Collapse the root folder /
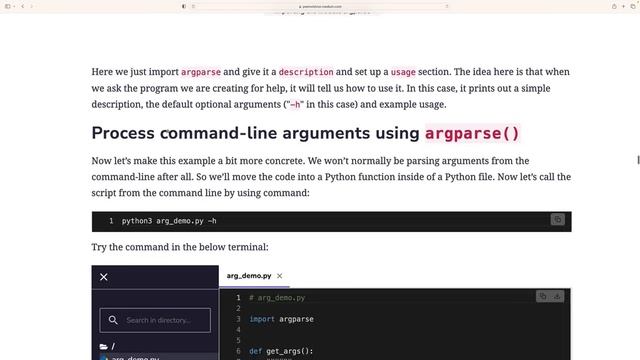640x360 pixels. [x=107, y=347]
